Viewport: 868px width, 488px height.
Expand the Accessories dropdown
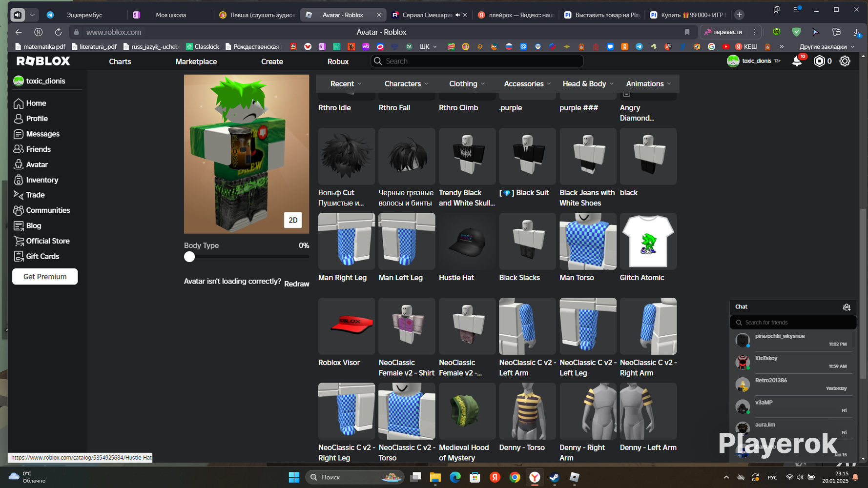point(527,84)
